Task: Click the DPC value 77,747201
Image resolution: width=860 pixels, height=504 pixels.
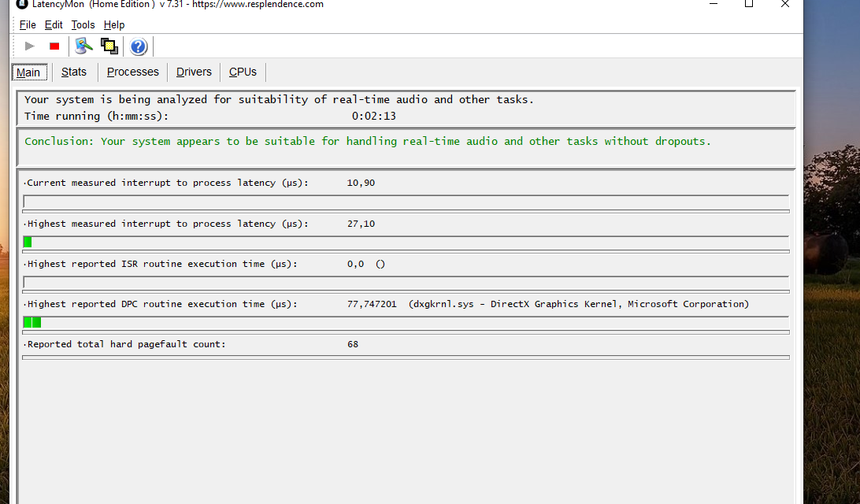Action: click(372, 305)
